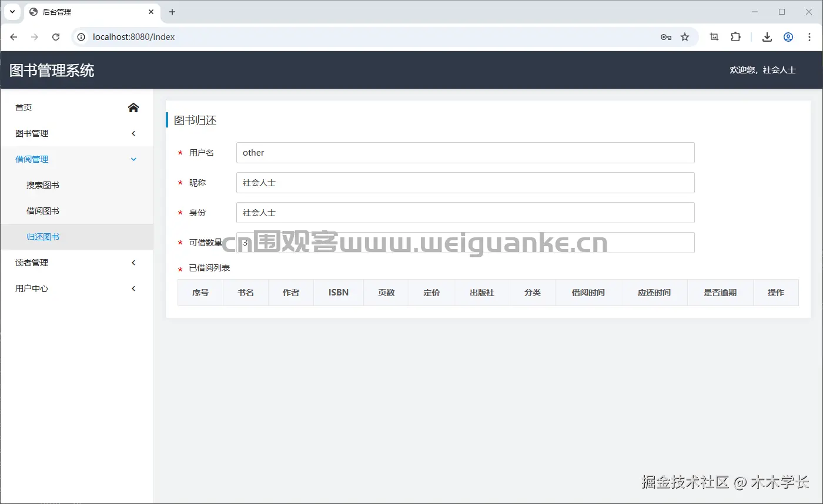Bookmark this page with star icon
Image resolution: width=823 pixels, height=504 pixels.
[685, 37]
